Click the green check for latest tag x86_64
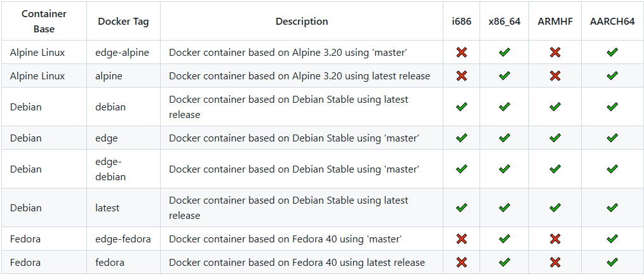The width and height of the screenshot is (644, 276). [x=504, y=208]
